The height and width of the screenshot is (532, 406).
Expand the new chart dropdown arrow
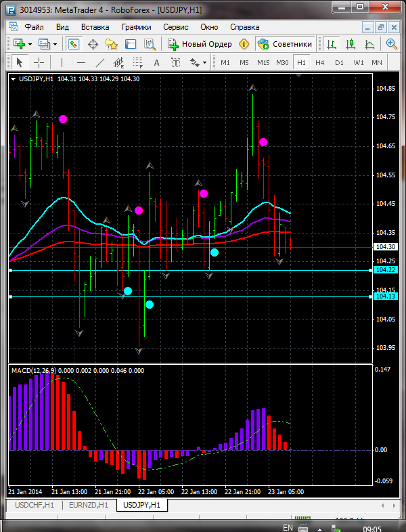click(x=30, y=44)
